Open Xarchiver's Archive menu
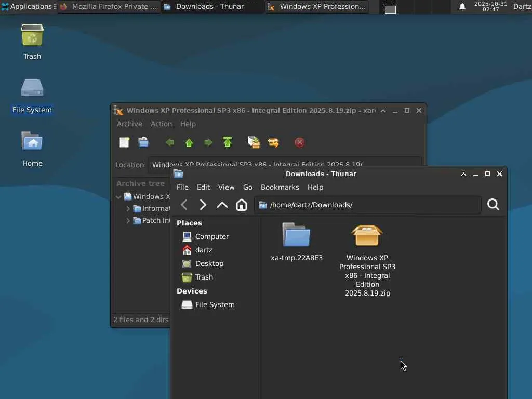The width and height of the screenshot is (532, 399). click(129, 124)
